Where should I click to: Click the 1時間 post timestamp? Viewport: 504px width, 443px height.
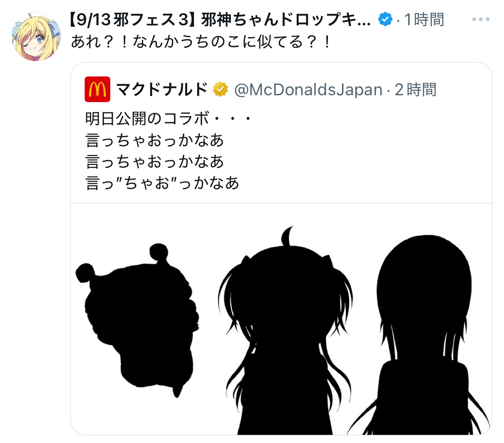pos(424,20)
